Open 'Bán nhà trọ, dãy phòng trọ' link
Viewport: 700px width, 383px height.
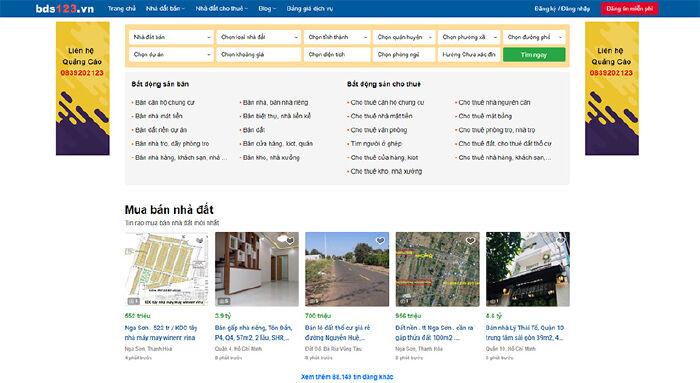tap(172, 144)
